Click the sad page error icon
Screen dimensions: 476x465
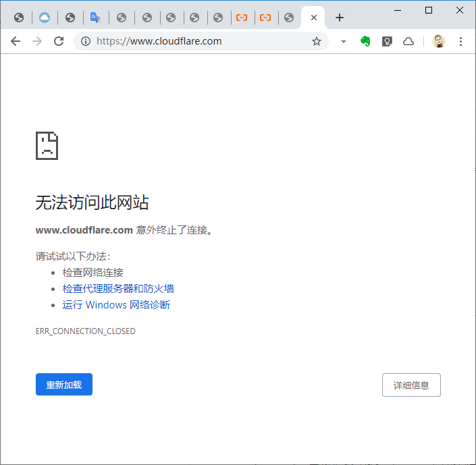click(x=47, y=146)
